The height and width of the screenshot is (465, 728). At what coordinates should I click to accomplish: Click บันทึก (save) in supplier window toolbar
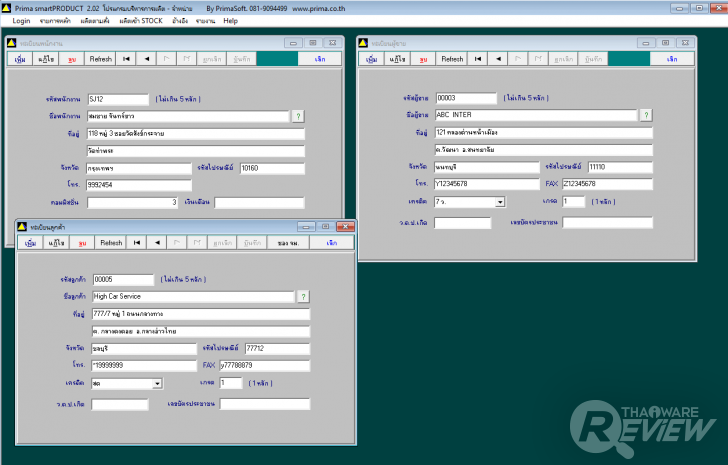(593, 59)
